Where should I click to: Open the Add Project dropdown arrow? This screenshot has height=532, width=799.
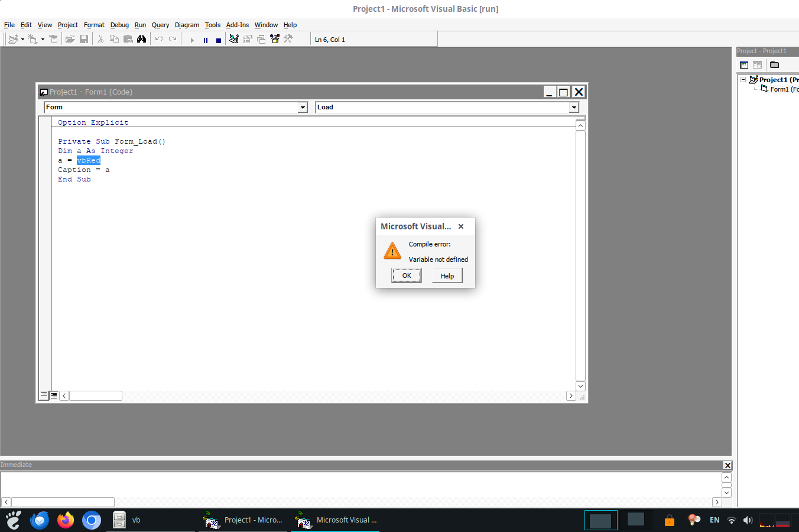[22, 39]
